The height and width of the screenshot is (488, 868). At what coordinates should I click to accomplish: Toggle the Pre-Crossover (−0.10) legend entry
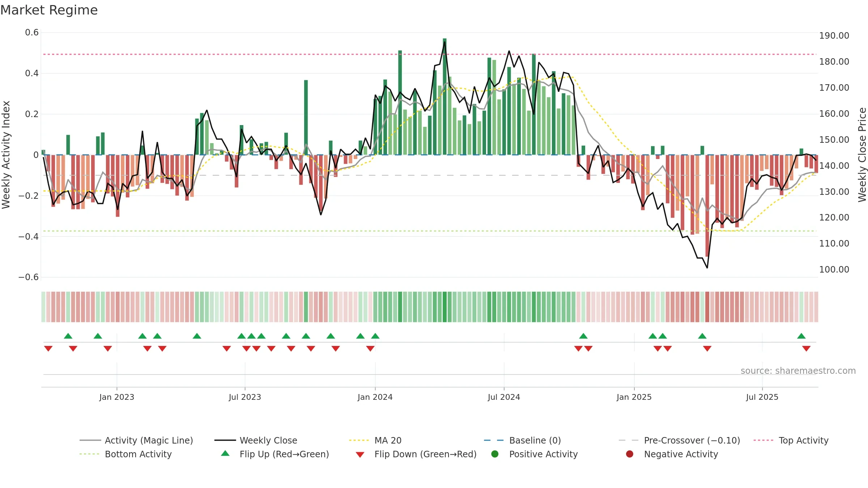(679, 440)
